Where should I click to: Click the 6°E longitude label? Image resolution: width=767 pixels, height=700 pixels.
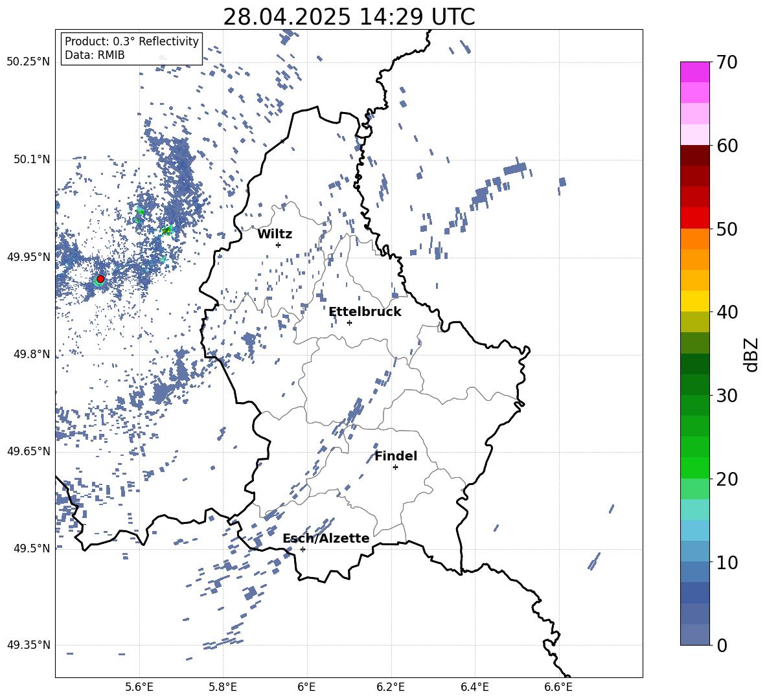coord(306,688)
